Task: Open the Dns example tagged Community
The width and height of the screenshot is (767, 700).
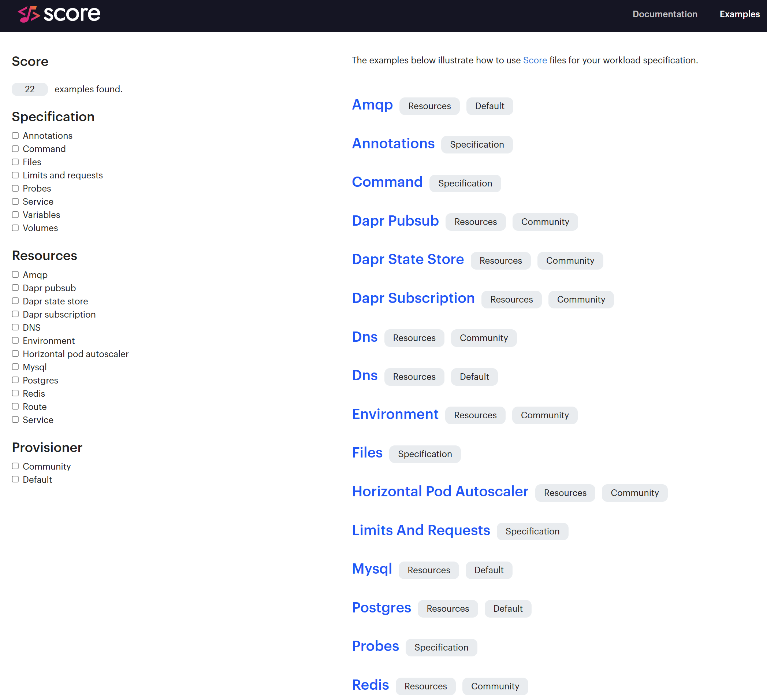Action: tap(365, 337)
